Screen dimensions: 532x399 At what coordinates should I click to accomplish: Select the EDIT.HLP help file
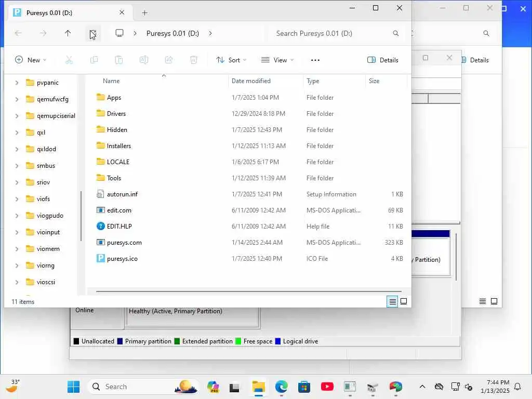click(119, 227)
